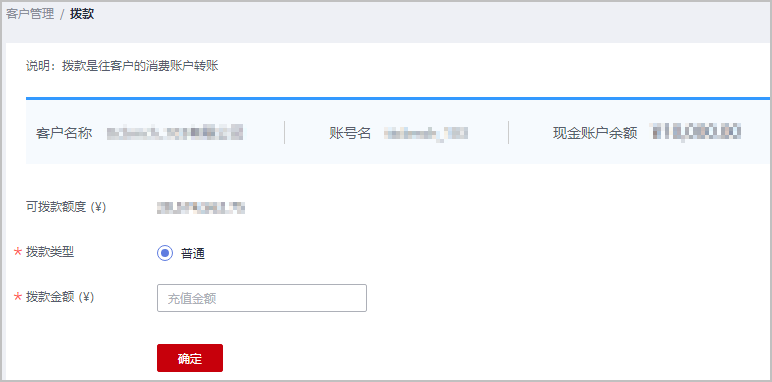This screenshot has height=382, width=772.
Task: Open the 客户管理 breadcrumb link
Action: coord(30,14)
